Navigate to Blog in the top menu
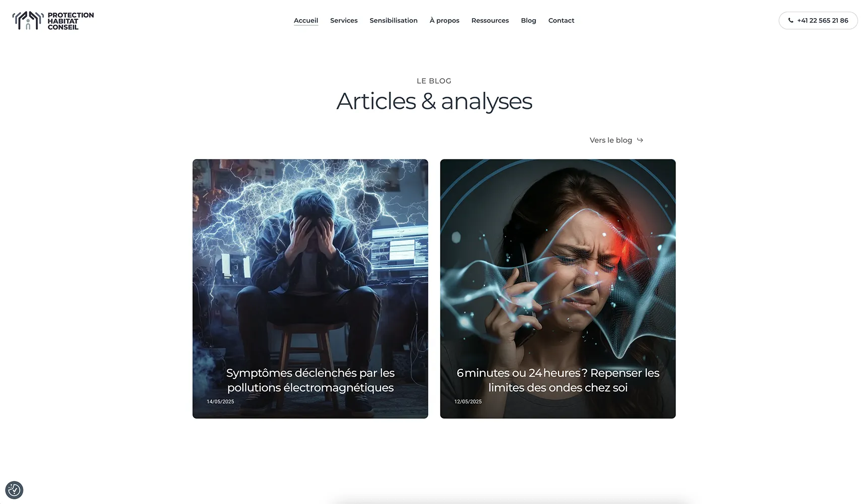 click(x=528, y=21)
